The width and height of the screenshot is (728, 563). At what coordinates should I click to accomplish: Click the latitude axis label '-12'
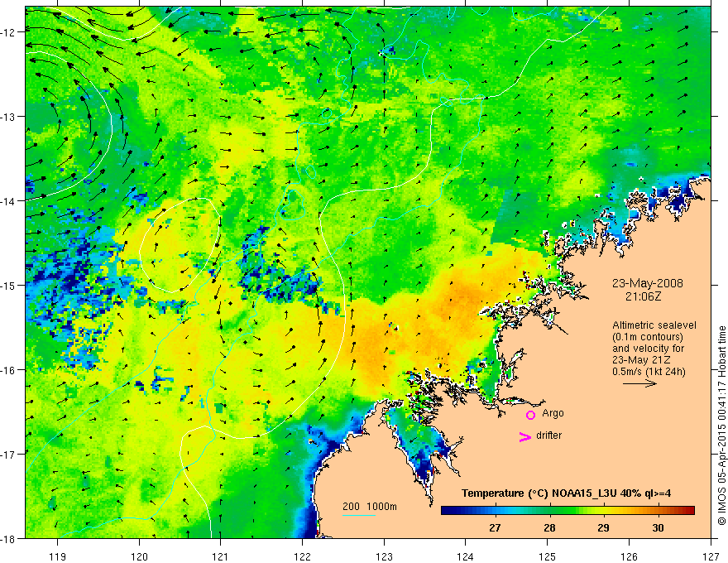coord(9,32)
